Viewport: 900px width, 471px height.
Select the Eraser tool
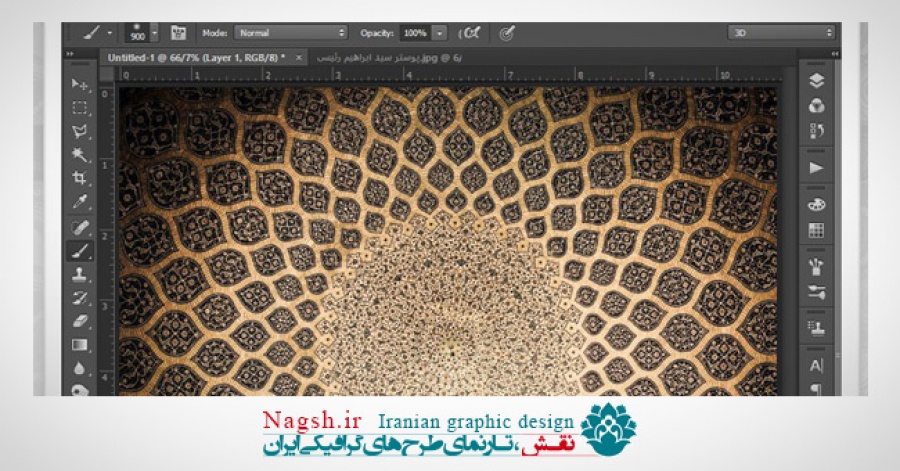click(80, 321)
